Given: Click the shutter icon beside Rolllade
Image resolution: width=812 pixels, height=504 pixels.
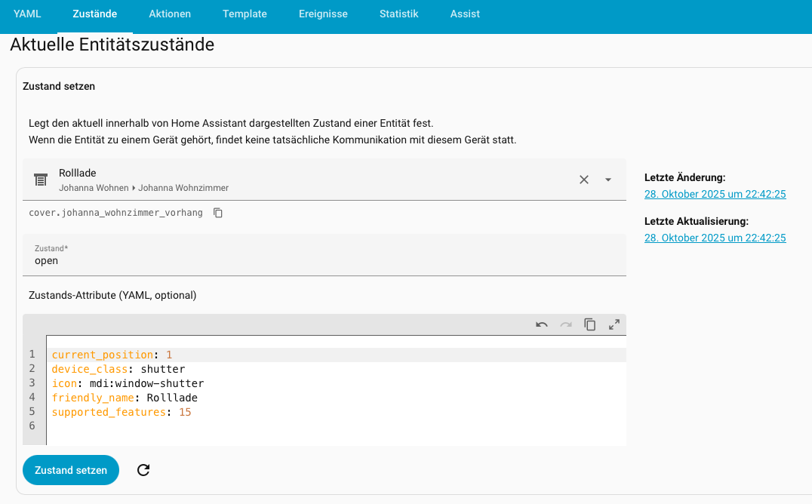Looking at the screenshot, I should pos(41,180).
